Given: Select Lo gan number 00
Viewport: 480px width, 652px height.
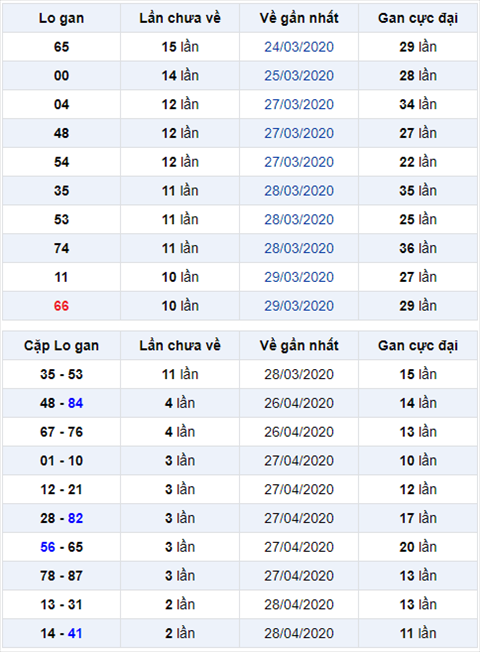Looking at the screenshot, I should tap(61, 76).
